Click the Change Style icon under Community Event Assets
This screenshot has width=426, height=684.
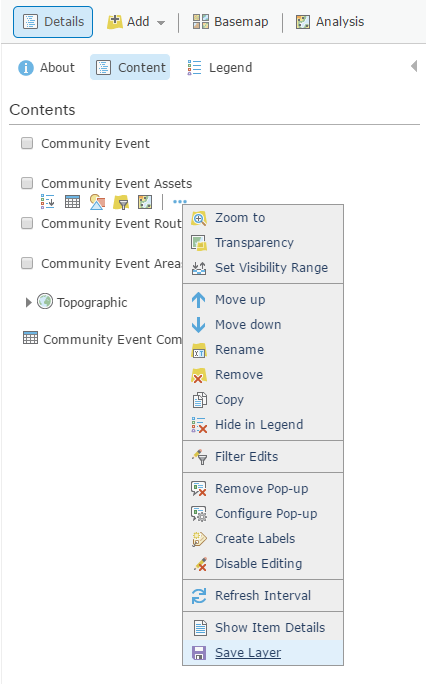pos(97,202)
